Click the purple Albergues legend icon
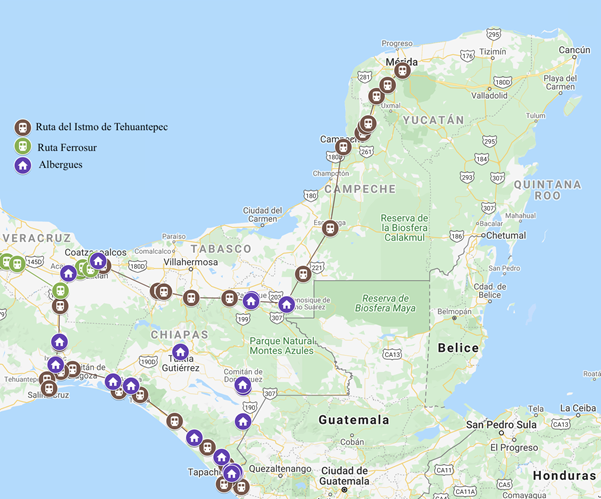Viewport: 601px width, 499px height. click(22, 165)
